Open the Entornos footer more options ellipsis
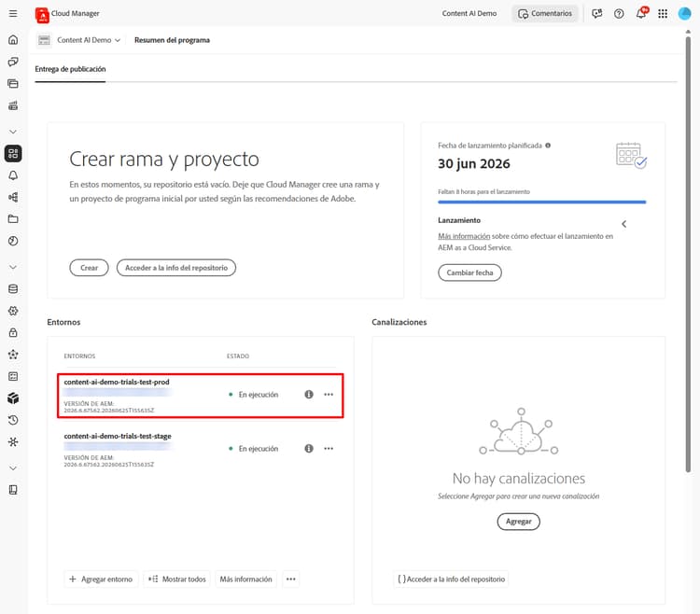Image resolution: width=700 pixels, height=614 pixels. (x=290, y=579)
